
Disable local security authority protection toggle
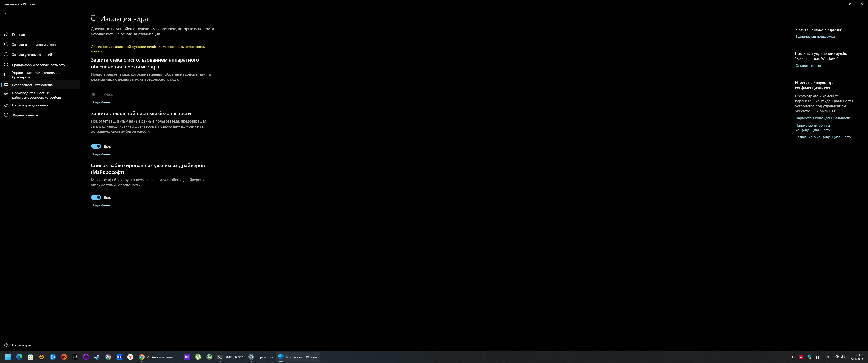96,146
